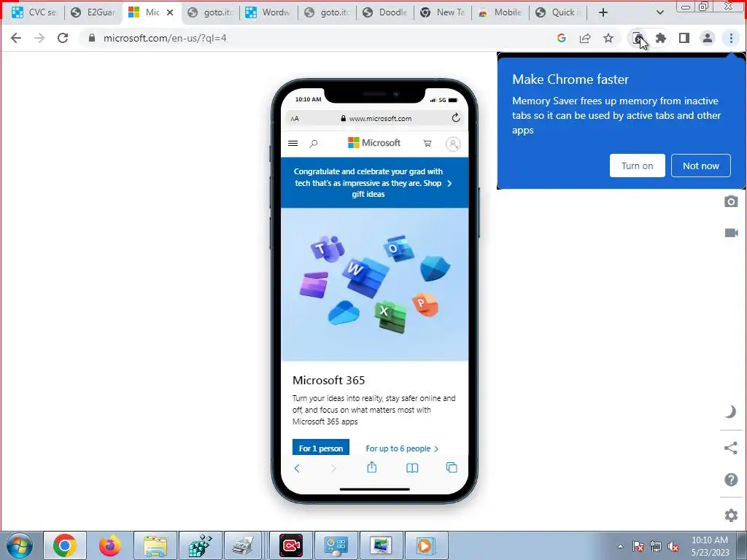Open the For up to 6 people link
Image resolution: width=747 pixels, height=560 pixels.
coord(402,448)
